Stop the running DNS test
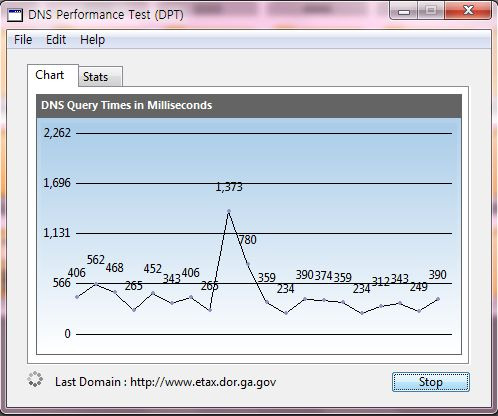Screen dimensions: 498x416 [431, 382]
